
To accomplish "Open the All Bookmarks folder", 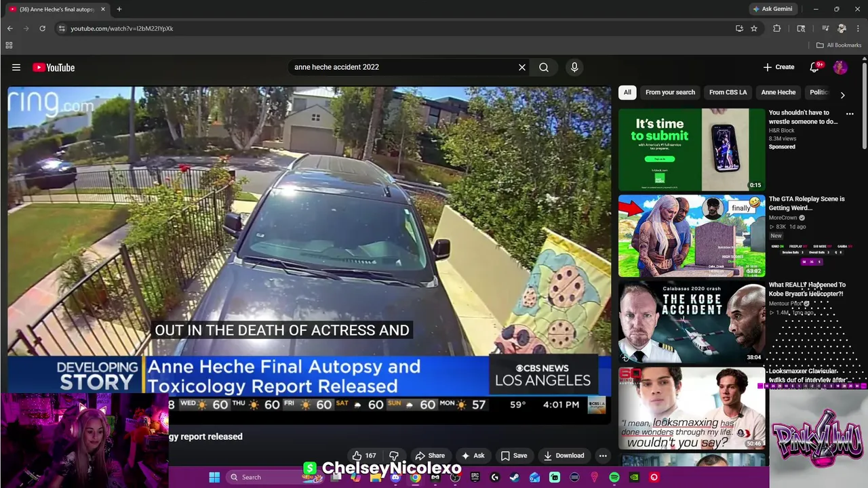I will 839,45.
